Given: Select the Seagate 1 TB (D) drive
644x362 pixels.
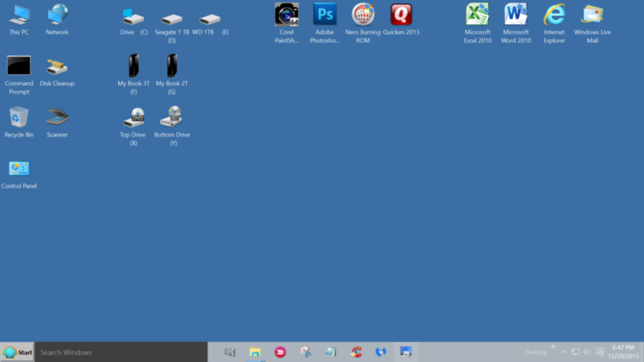Looking at the screenshot, I should point(172,19).
